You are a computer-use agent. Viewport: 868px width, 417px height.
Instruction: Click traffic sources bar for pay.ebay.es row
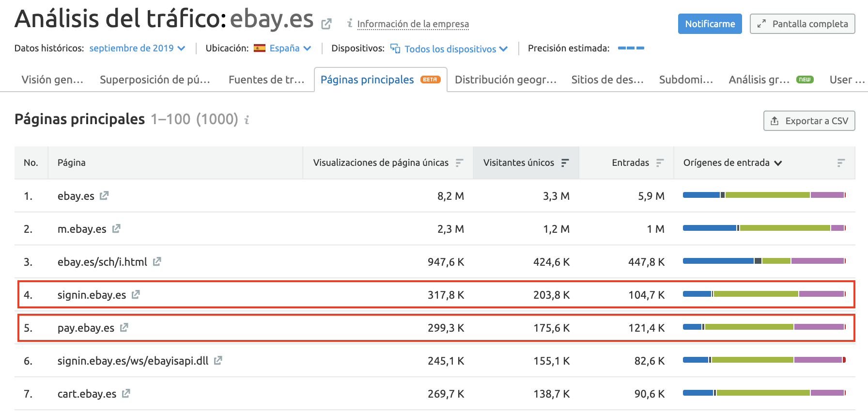764,327
